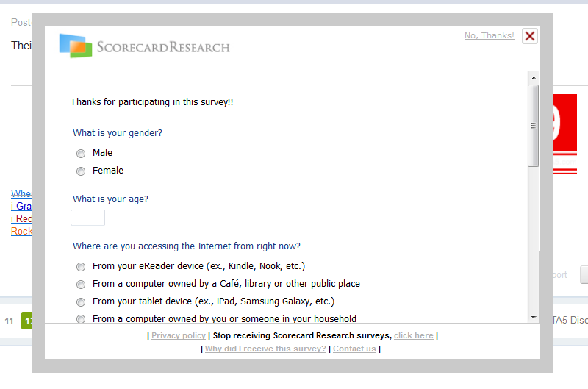Click the ScorecardResearch logo
The height and width of the screenshot is (389, 588).
tap(144, 46)
